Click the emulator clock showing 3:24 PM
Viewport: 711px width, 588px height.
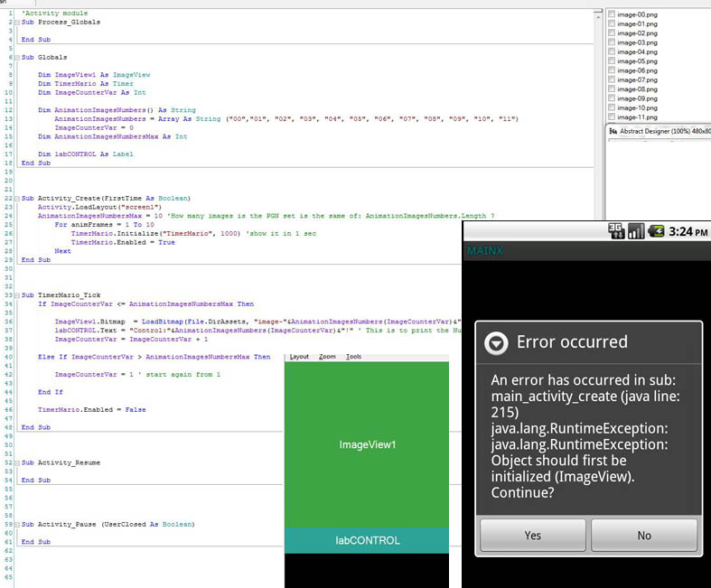(x=688, y=231)
